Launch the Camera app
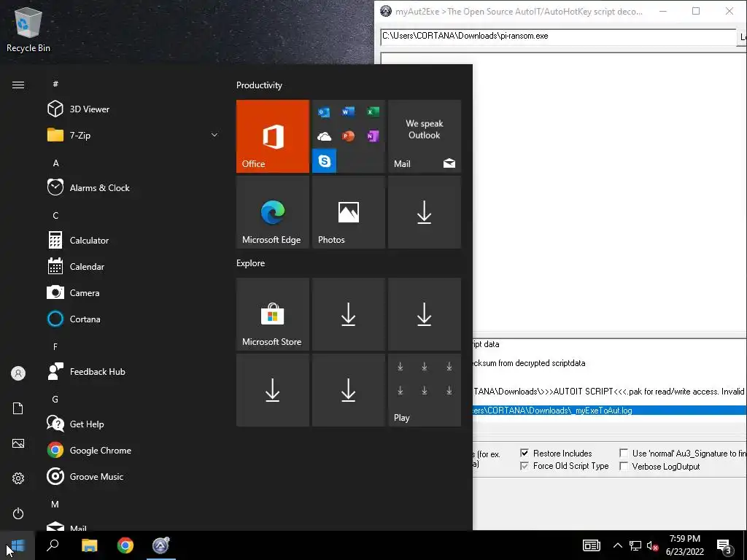Image resolution: width=747 pixels, height=560 pixels. [133, 292]
